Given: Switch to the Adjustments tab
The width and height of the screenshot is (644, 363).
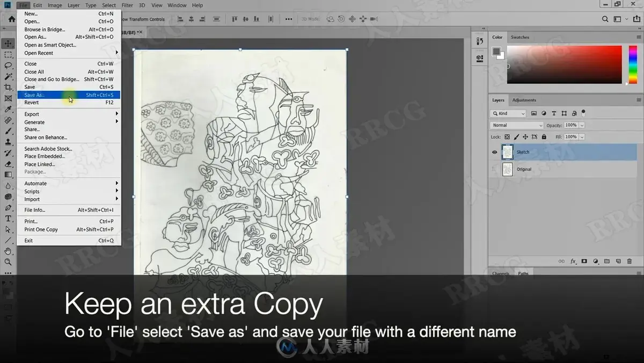Looking at the screenshot, I should pyautogui.click(x=524, y=100).
